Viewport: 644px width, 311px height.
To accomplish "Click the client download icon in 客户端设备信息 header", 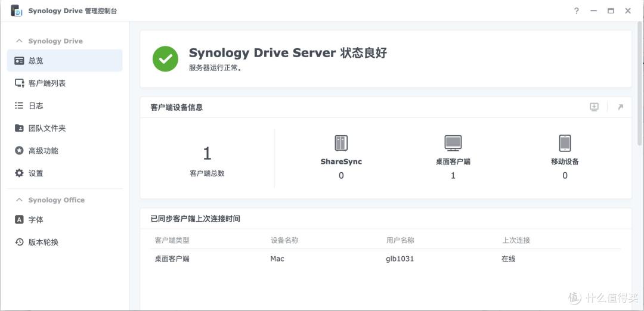I will tap(594, 107).
